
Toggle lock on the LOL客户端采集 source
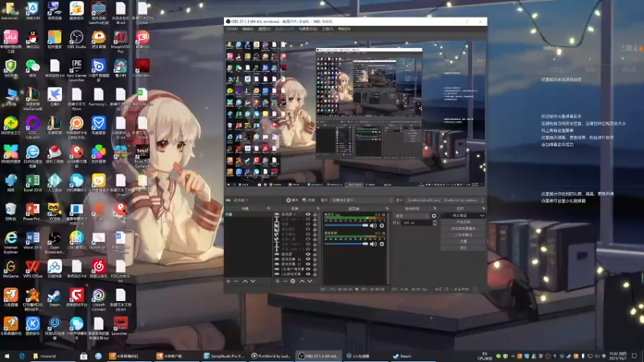point(315,269)
